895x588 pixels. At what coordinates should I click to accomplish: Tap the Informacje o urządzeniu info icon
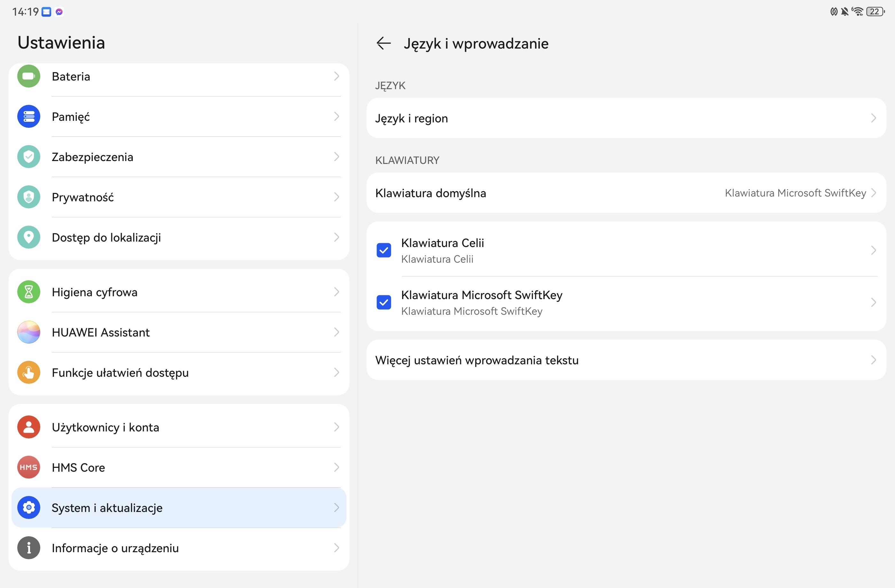click(x=28, y=548)
